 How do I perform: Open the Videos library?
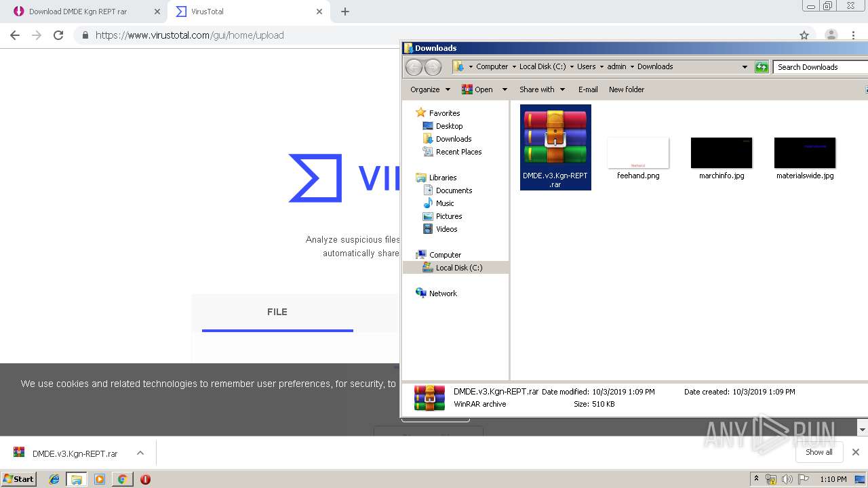pos(439,229)
